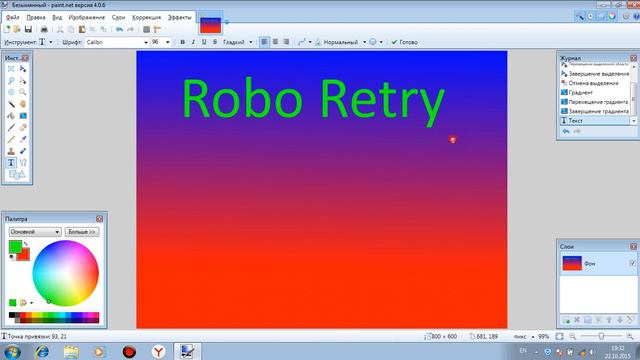Undo using the blue toolbar arrow

pyautogui.click(x=119, y=29)
